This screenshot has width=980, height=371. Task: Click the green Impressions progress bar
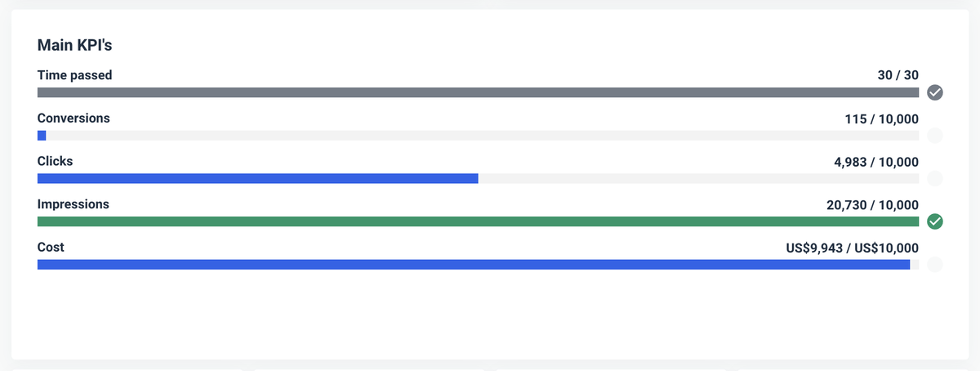[478, 221]
